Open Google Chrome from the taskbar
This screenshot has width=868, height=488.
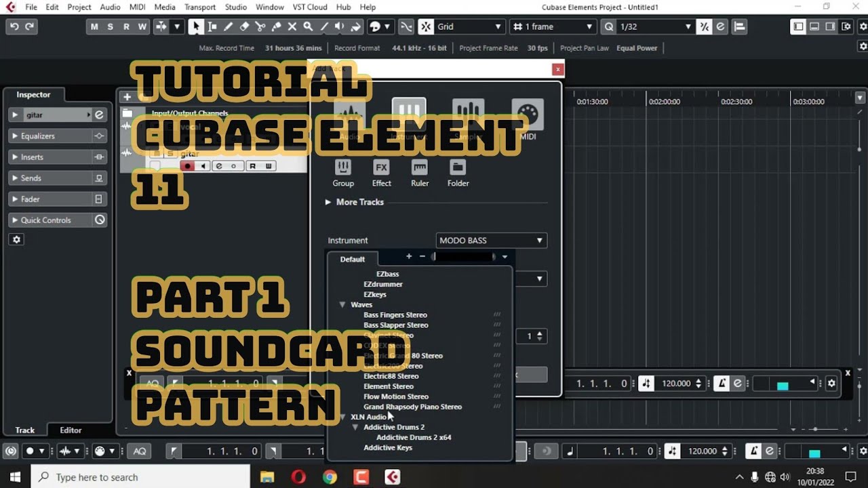click(330, 477)
